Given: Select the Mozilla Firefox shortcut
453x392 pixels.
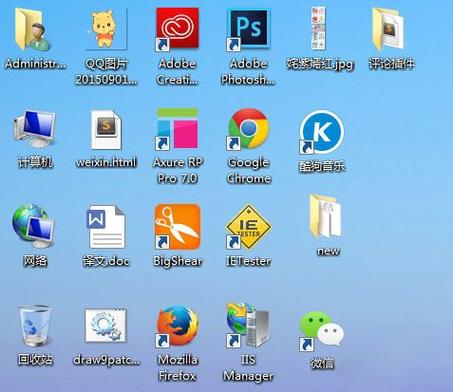Looking at the screenshot, I should point(177,327).
